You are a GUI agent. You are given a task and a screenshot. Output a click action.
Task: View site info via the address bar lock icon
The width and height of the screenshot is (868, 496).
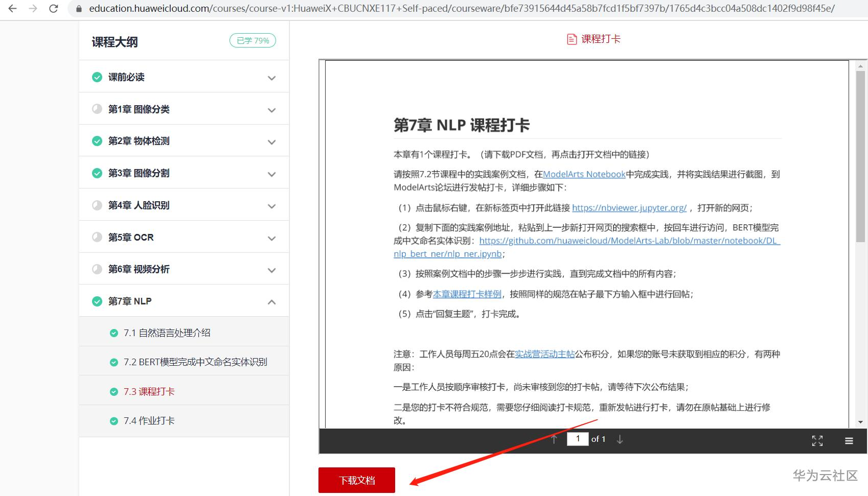(78, 9)
